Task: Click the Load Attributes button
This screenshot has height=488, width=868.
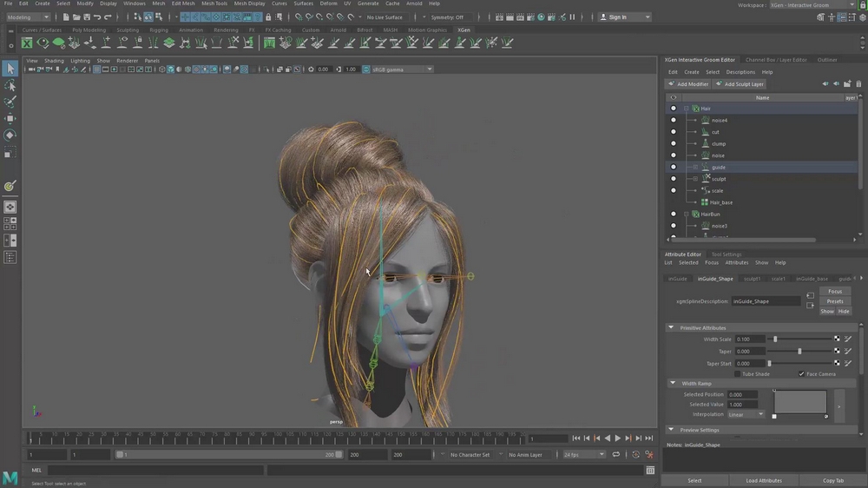Action: [x=763, y=480]
